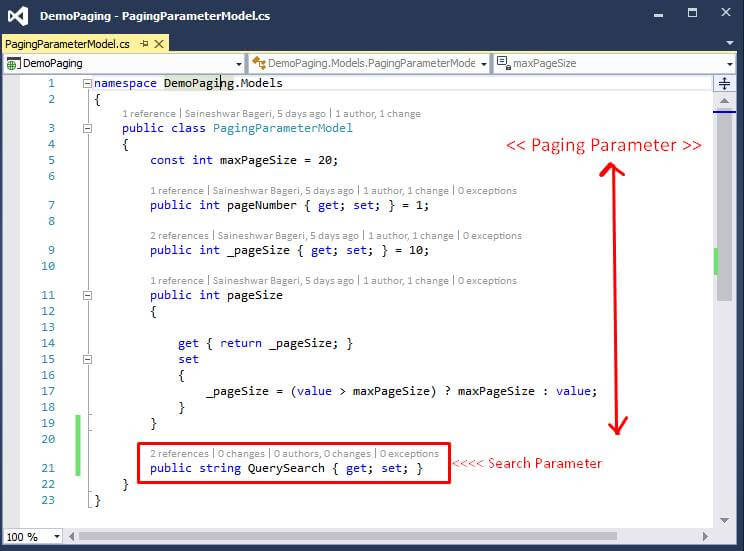
Task: Click '0 changes' above QuerySearch
Action: click(241, 454)
